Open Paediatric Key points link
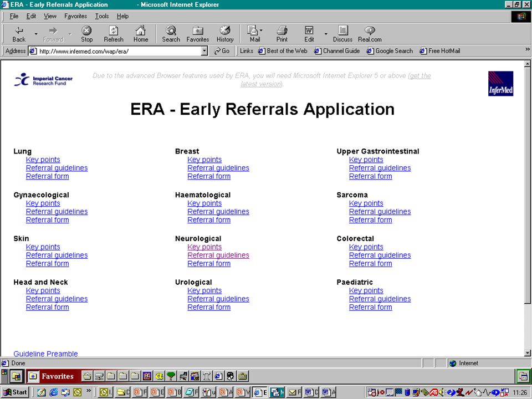The image size is (532, 399). [366, 290]
